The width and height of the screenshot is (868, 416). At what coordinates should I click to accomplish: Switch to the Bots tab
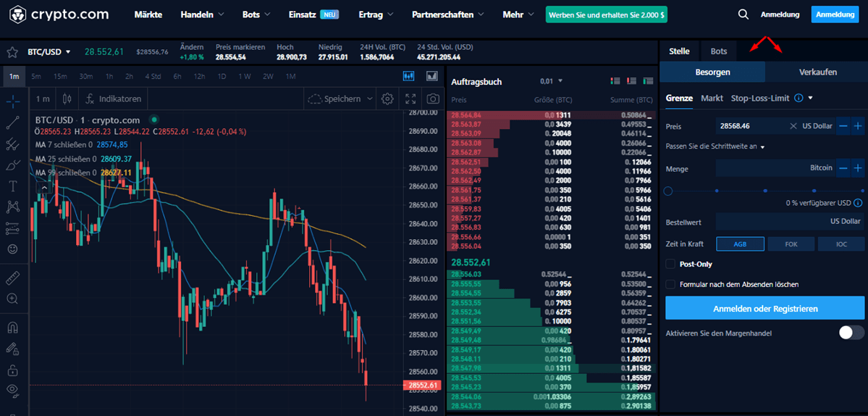click(719, 51)
